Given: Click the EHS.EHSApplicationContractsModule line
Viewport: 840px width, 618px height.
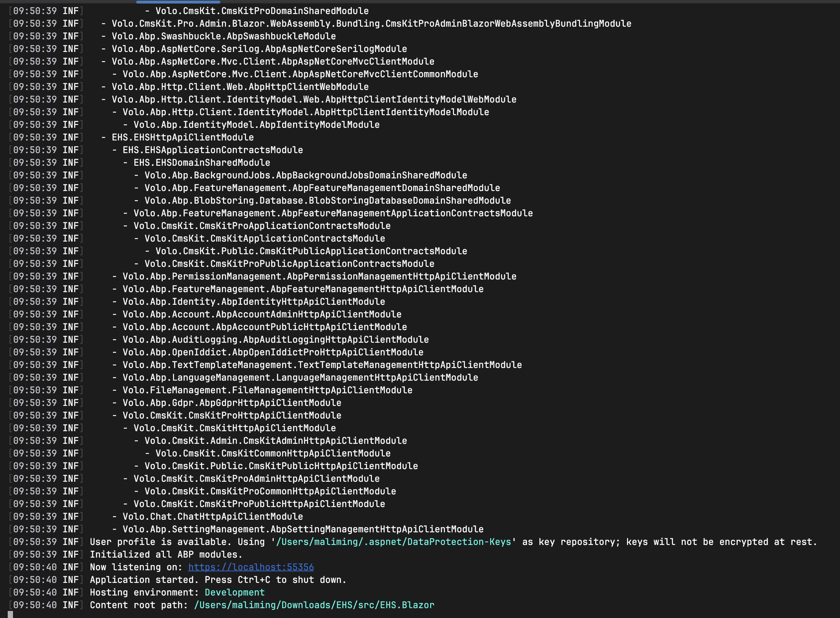Looking at the screenshot, I should 213,150.
